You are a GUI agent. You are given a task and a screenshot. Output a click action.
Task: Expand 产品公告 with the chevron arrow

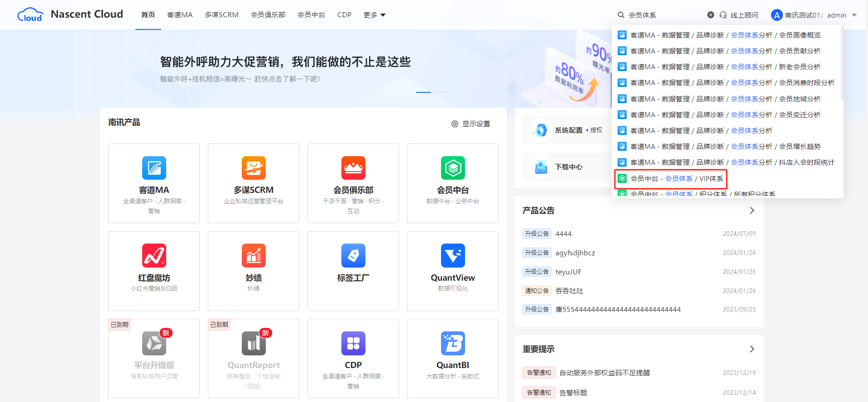[x=752, y=211]
